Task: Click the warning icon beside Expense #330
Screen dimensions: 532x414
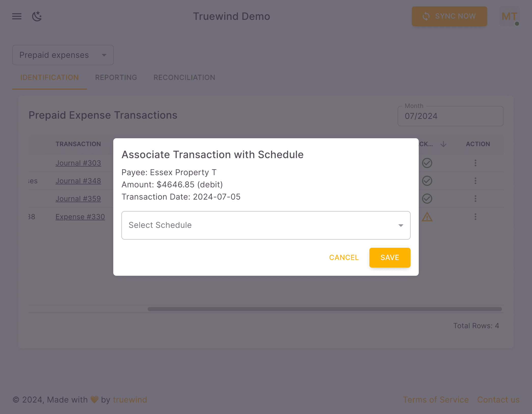Action: 427,217
